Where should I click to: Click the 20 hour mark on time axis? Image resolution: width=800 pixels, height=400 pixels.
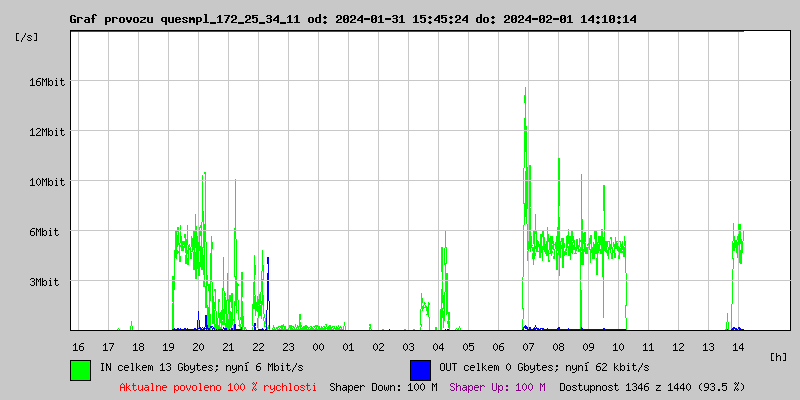click(198, 346)
